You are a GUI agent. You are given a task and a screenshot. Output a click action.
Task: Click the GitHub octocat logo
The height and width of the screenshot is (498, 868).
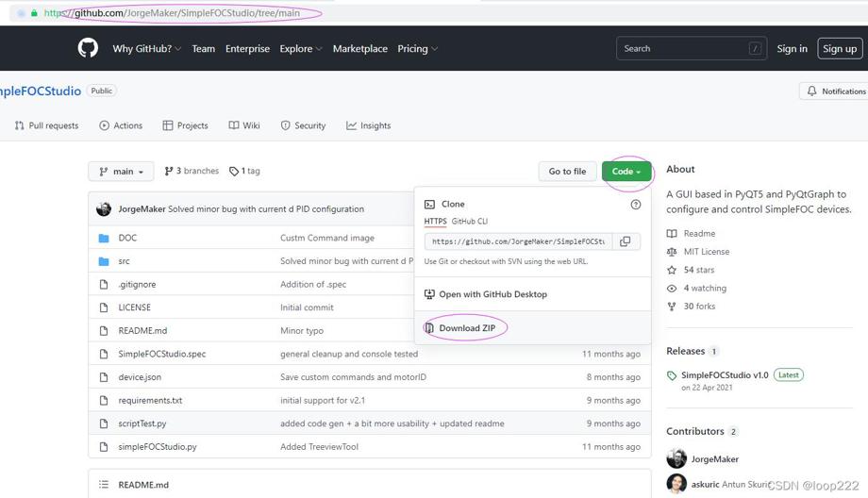click(88, 48)
